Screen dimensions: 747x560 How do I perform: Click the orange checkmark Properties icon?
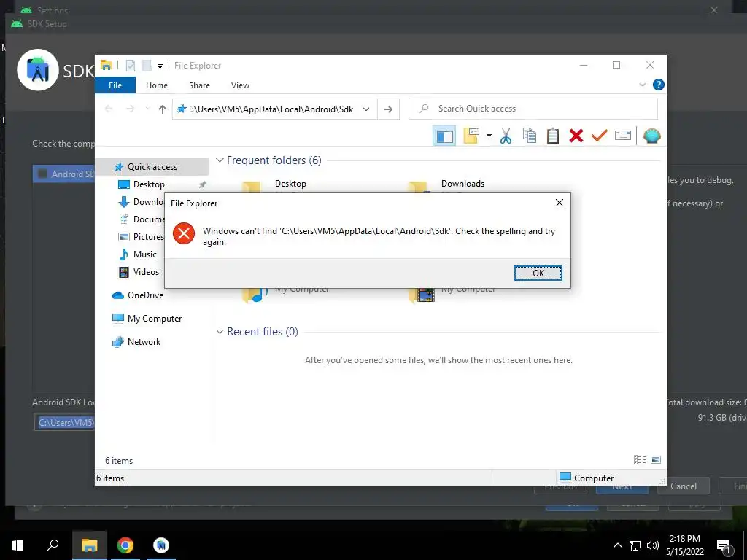point(600,136)
